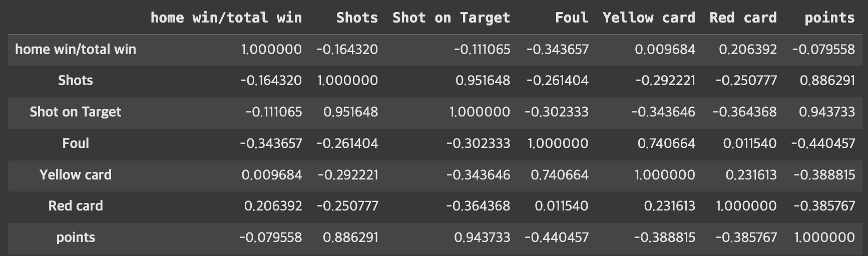The width and height of the screenshot is (868, 256).
Task: Click the 0.206392 cell in Red card row
Action: [273, 206]
